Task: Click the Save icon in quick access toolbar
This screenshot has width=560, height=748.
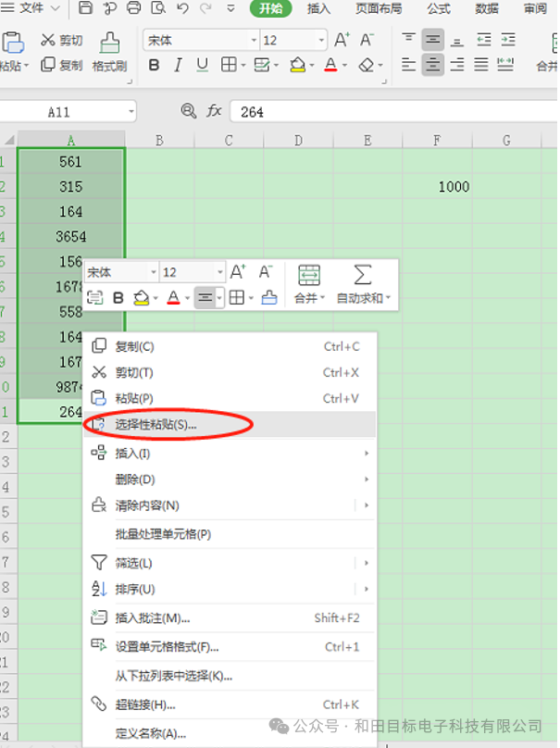Action: coord(85,7)
